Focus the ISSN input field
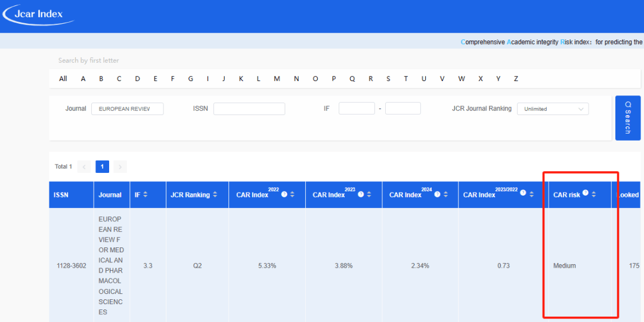This screenshot has width=644, height=322. point(249,109)
